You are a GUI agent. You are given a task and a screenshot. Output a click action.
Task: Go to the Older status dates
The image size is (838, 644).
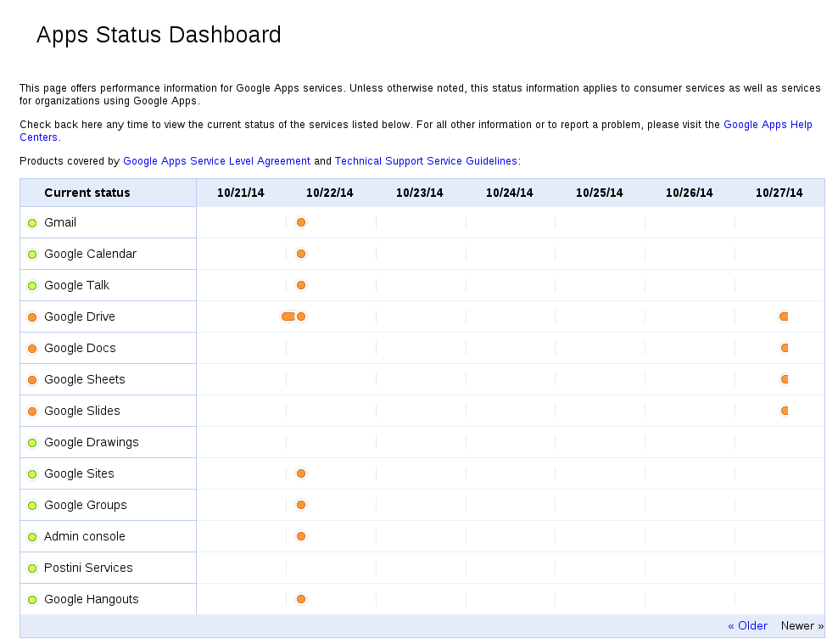tap(747, 626)
